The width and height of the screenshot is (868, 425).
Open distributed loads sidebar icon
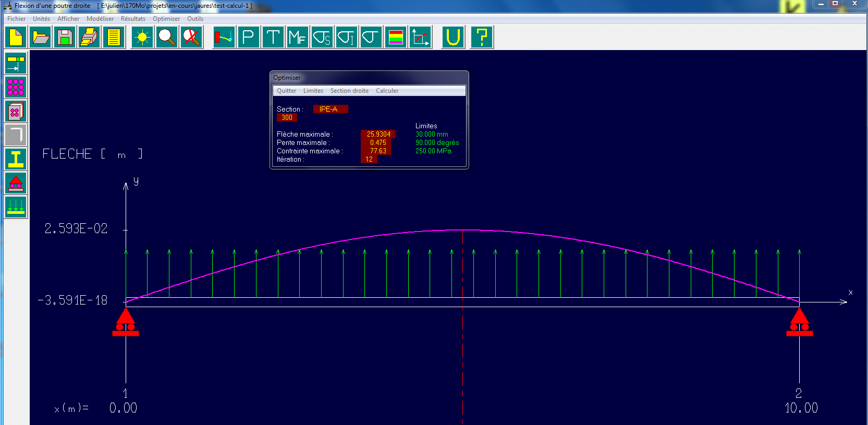tap(16, 208)
